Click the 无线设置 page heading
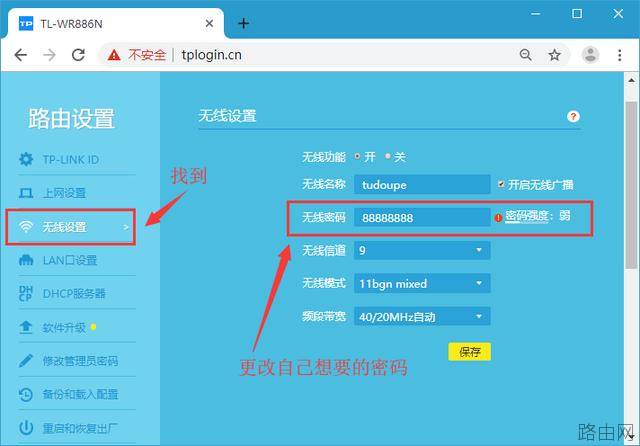 tap(227, 116)
